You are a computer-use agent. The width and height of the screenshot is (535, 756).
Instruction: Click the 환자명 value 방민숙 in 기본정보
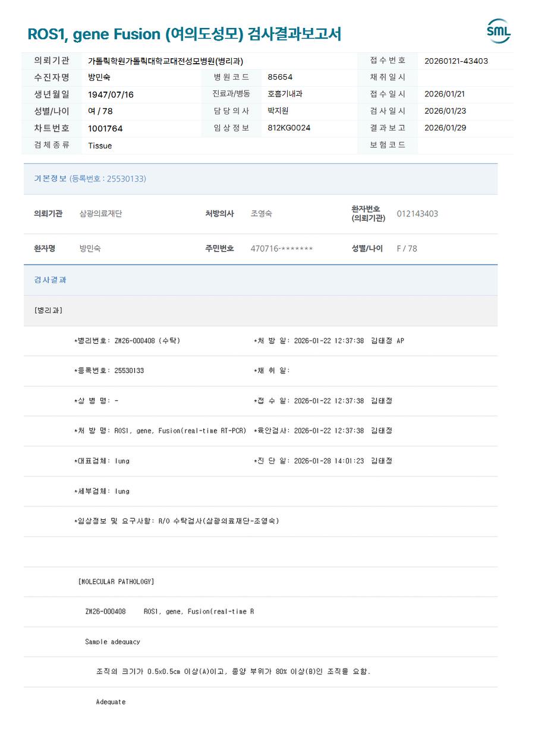pos(90,248)
